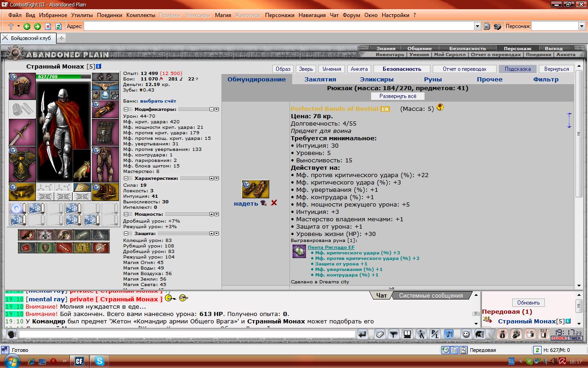Click the Инвентарь link in top navigation
588x368 pixels.
tap(390, 54)
